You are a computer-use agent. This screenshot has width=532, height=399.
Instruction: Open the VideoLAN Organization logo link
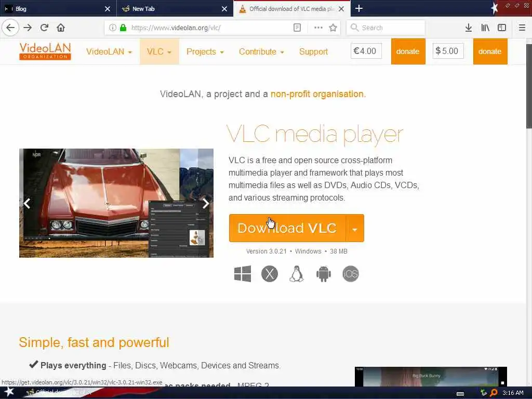tap(45, 51)
